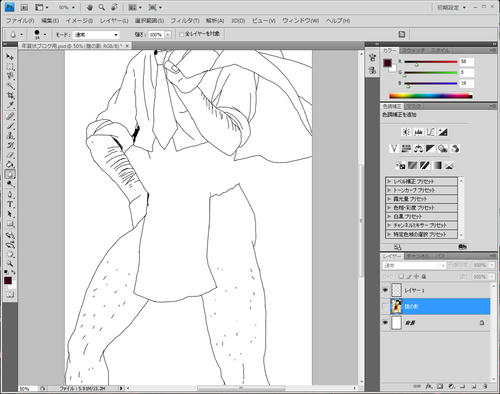Click the strength percentage input field
This screenshot has height=394, width=500.
click(x=156, y=35)
